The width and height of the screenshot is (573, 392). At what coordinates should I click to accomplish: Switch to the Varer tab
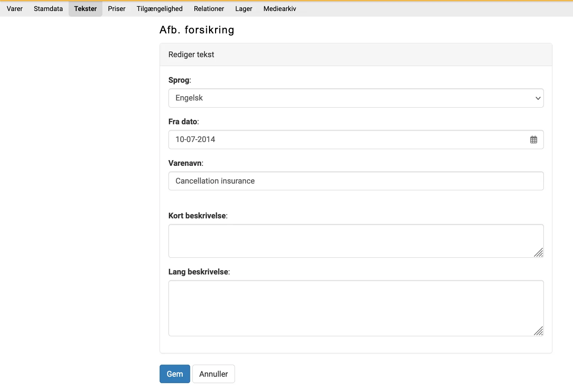(15, 9)
